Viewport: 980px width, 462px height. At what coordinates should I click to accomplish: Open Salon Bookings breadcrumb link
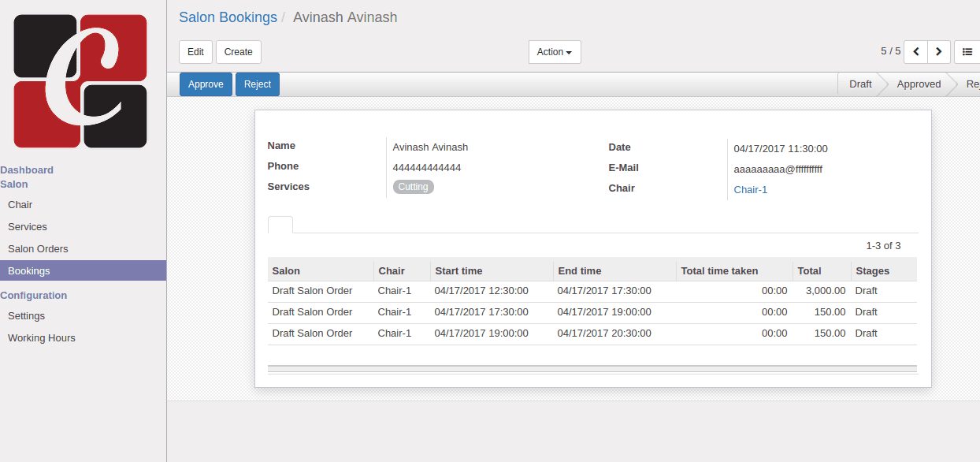[228, 17]
